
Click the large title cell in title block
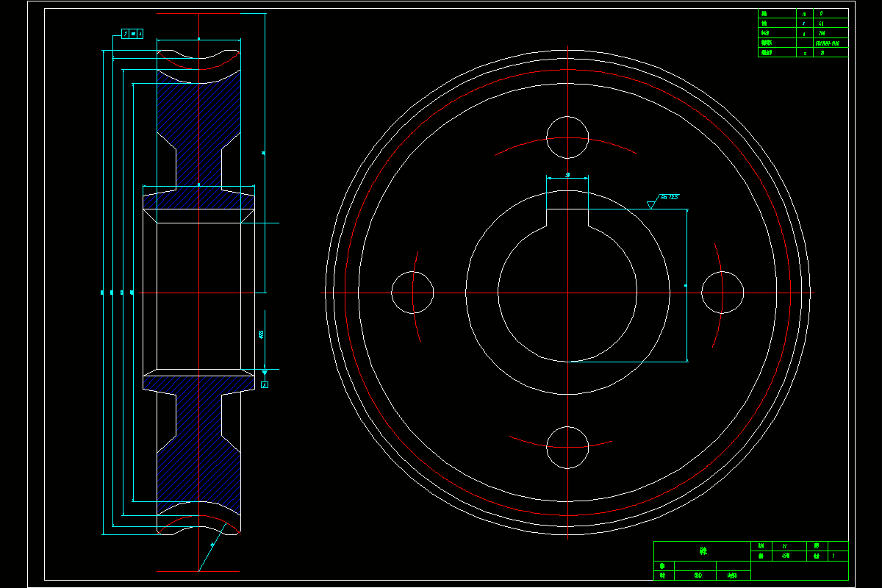click(x=702, y=551)
